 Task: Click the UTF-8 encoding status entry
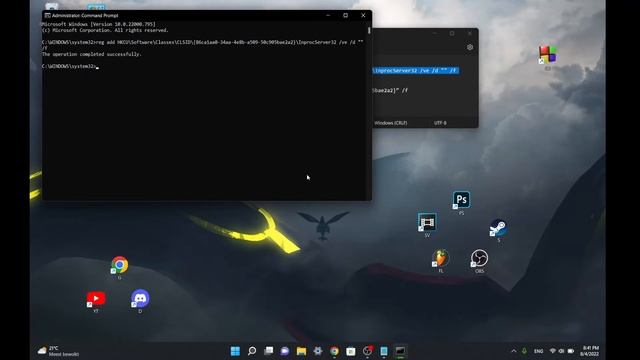tap(440, 123)
